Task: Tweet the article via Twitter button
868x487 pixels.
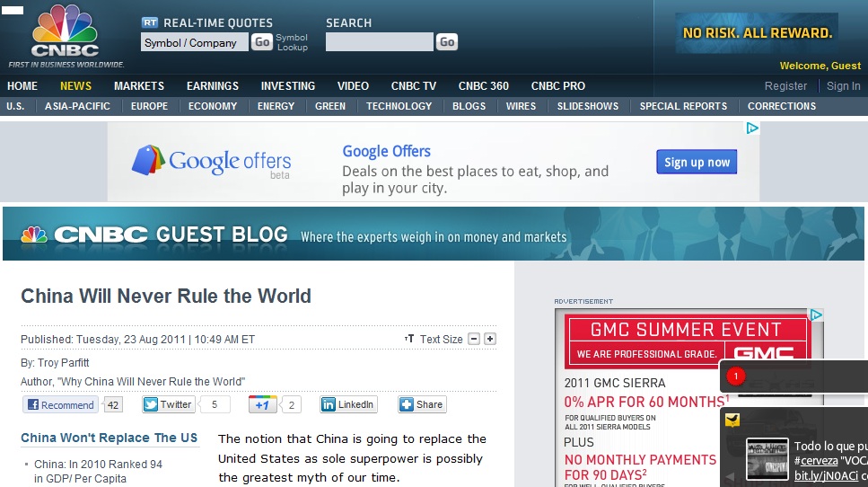Action: tap(168, 404)
